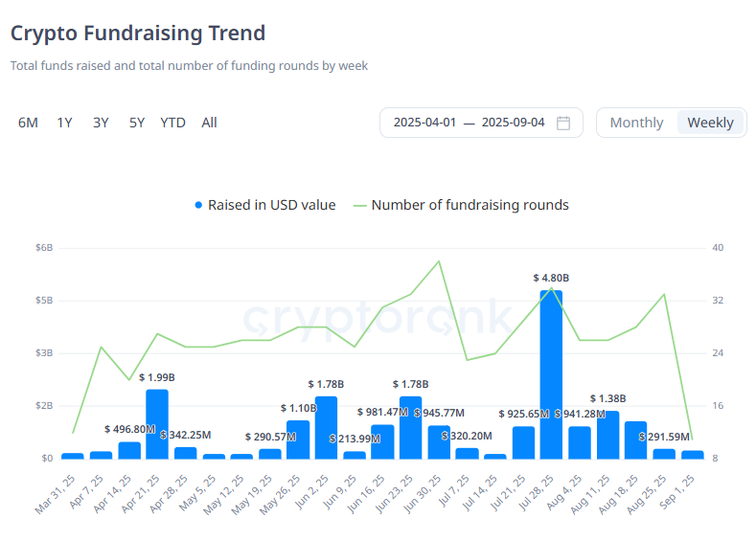Select the Aug 11 bar labeled $1.38B
This screenshot has width=756, height=541.
(x=607, y=435)
